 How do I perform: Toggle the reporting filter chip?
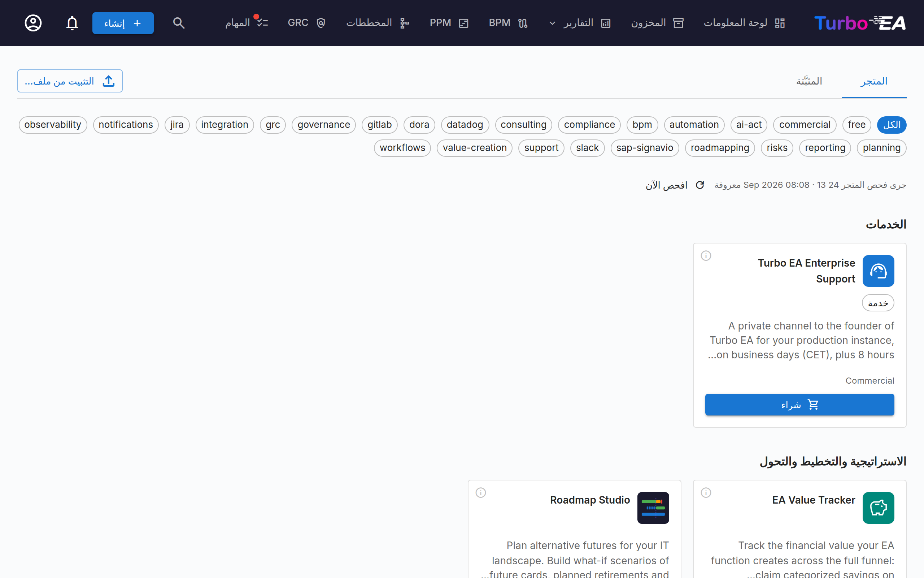825,148
